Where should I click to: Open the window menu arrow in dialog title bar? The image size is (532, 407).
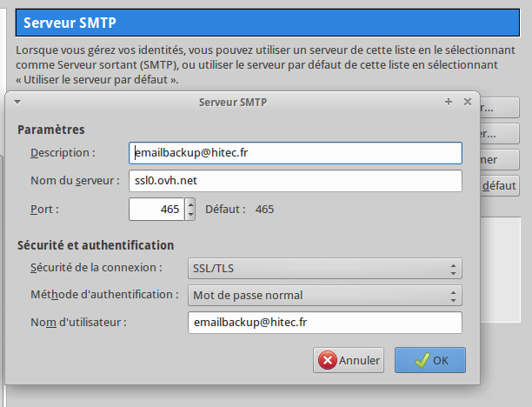coord(17,102)
